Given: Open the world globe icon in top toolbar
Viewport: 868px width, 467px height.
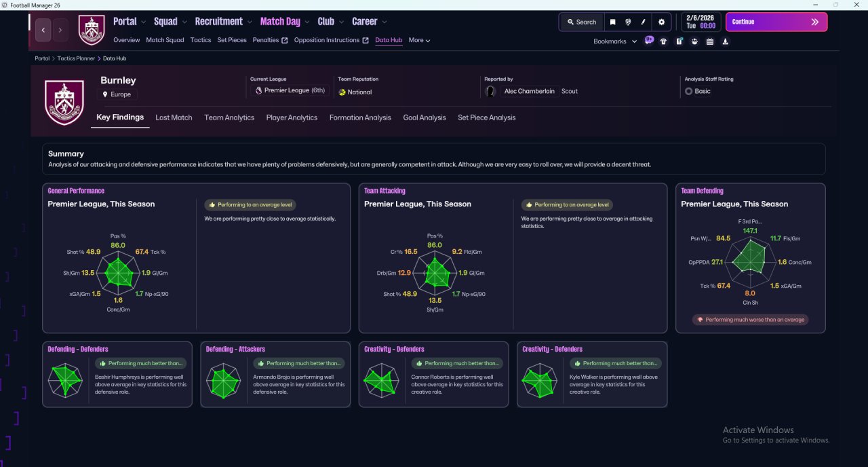Looking at the screenshot, I should pyautogui.click(x=628, y=22).
